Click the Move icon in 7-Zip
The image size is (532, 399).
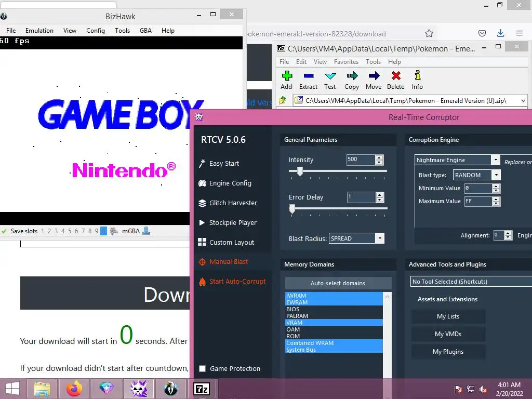pos(374,76)
